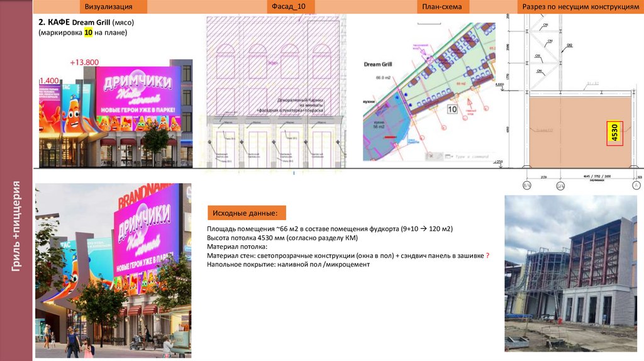Click the '1.400' elevation mark
The width and height of the screenshot is (644, 361).
(x=49, y=81)
